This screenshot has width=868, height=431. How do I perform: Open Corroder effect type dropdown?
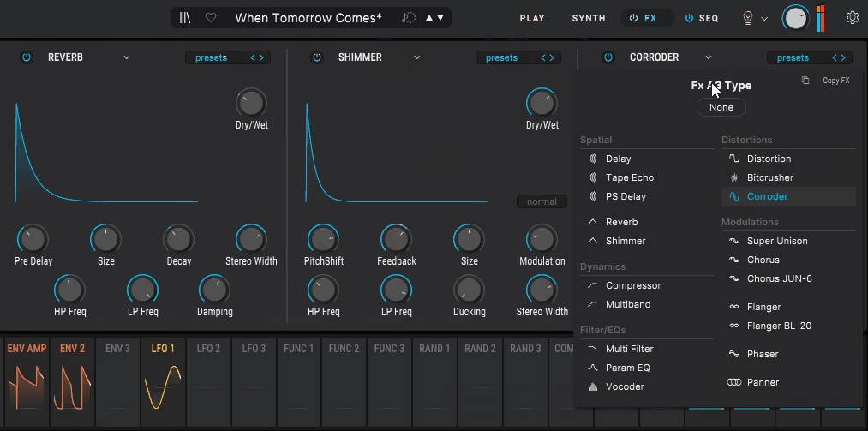(x=708, y=57)
